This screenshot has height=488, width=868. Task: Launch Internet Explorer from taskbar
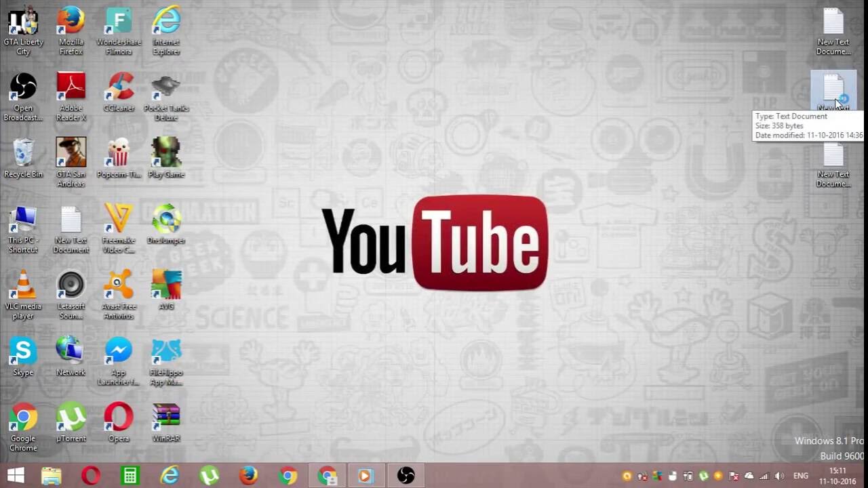(x=169, y=476)
